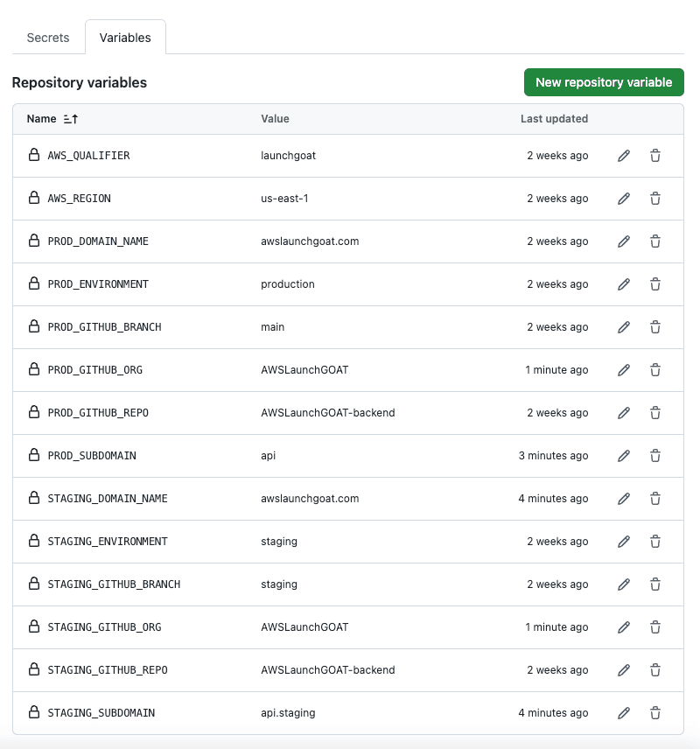Switch to the Secrets tab
Image resolution: width=700 pixels, height=749 pixels.
click(x=48, y=38)
